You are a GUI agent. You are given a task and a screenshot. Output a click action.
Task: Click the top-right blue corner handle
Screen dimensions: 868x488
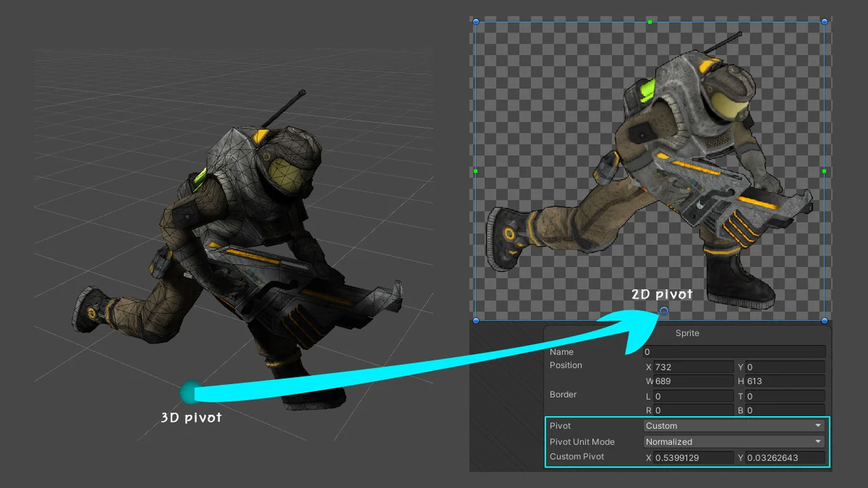pos(825,22)
